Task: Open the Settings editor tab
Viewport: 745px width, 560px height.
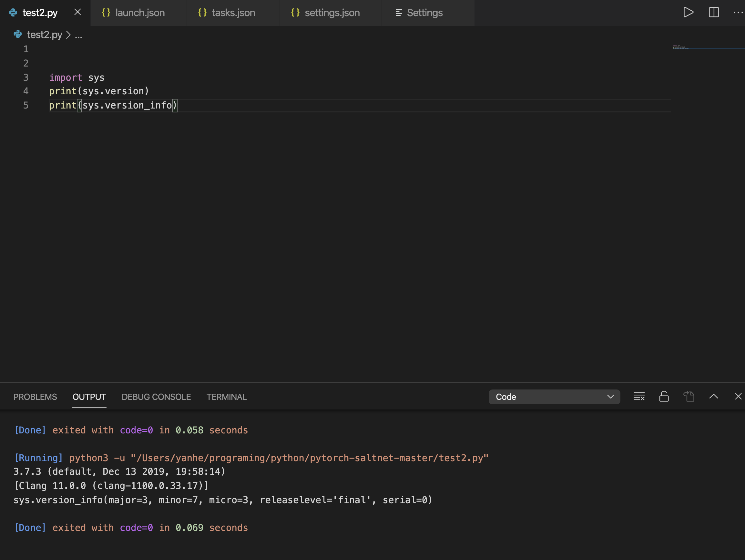Action: pos(424,13)
